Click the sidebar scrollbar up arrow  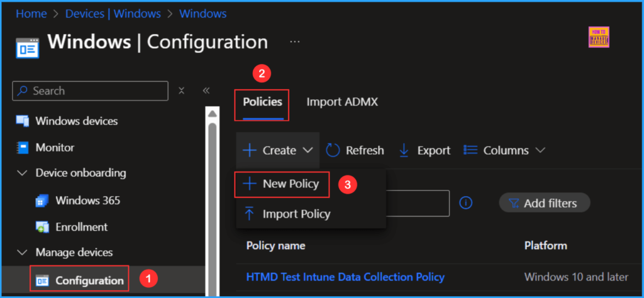(x=213, y=114)
